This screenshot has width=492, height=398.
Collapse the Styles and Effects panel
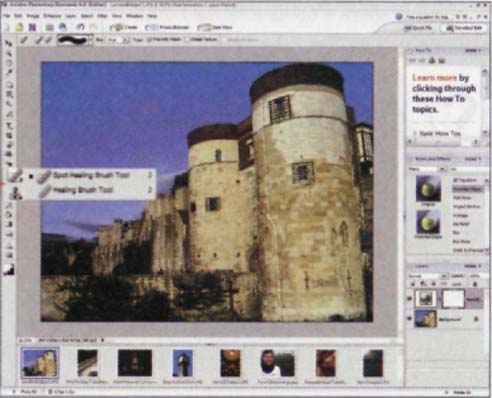pyautogui.click(x=411, y=159)
